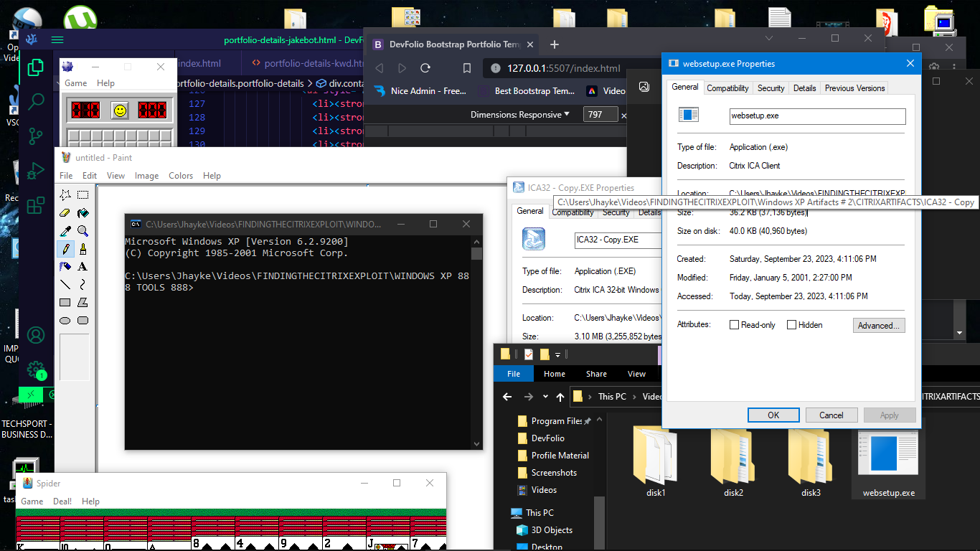980x551 pixels.
Task: Open the Image menu in Paint
Action: 147,176
